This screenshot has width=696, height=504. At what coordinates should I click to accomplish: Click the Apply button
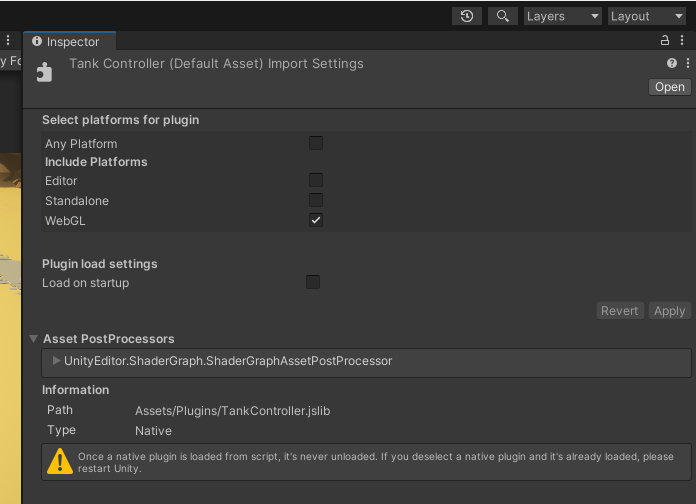[669, 311]
